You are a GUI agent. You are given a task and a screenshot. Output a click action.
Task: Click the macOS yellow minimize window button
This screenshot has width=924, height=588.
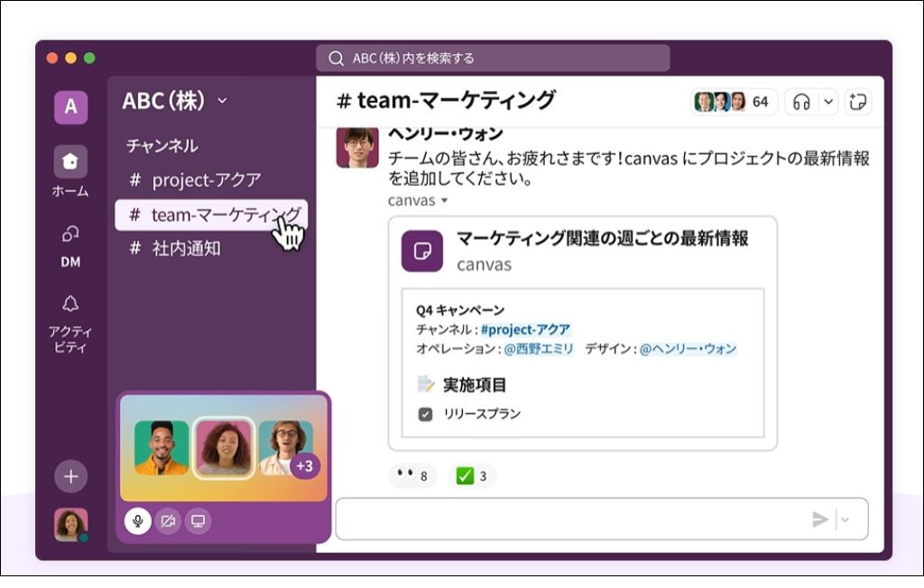pos(70,58)
